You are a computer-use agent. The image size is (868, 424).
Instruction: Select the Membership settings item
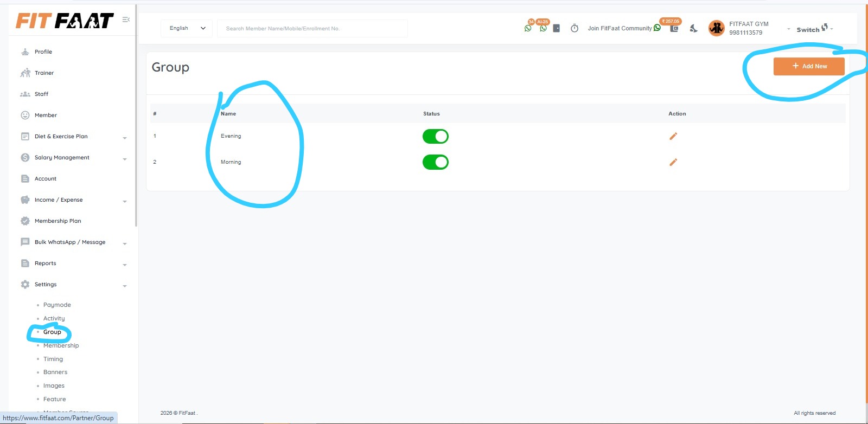point(61,345)
